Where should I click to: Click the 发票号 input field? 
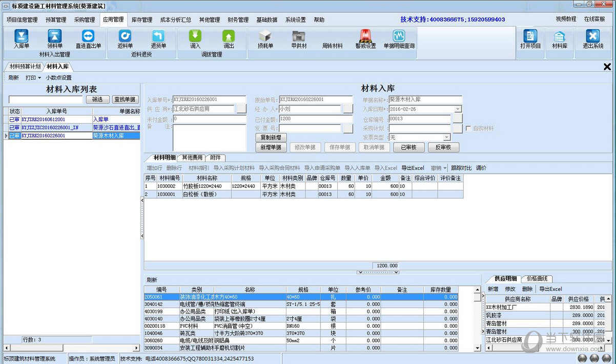[x=310, y=129]
